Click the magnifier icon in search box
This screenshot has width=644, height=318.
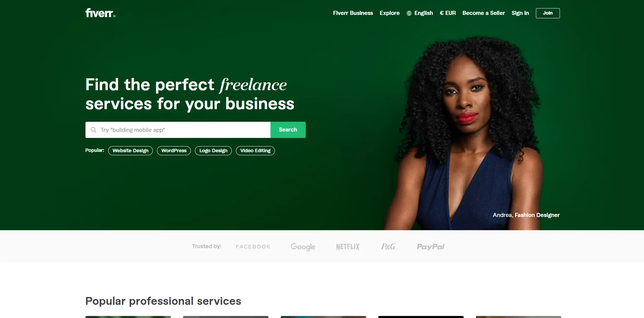(x=94, y=130)
